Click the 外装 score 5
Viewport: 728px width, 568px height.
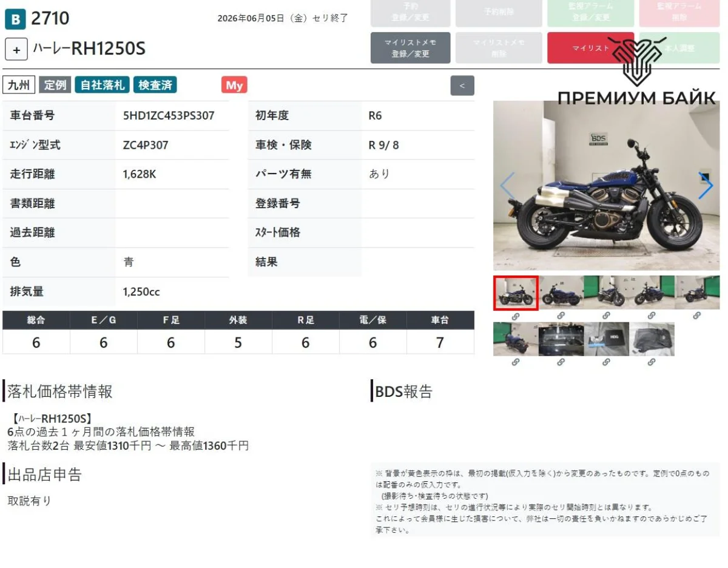[238, 343]
